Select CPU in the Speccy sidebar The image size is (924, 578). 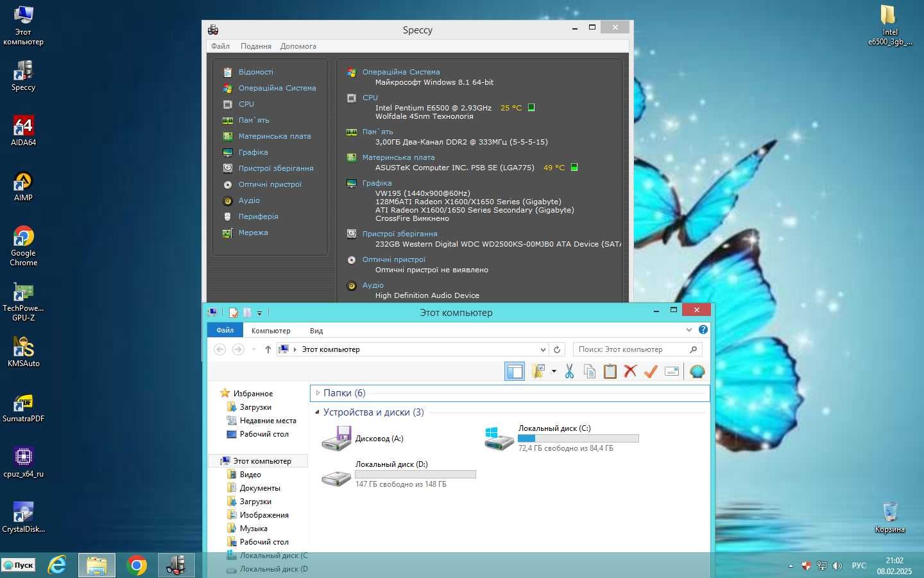[246, 104]
